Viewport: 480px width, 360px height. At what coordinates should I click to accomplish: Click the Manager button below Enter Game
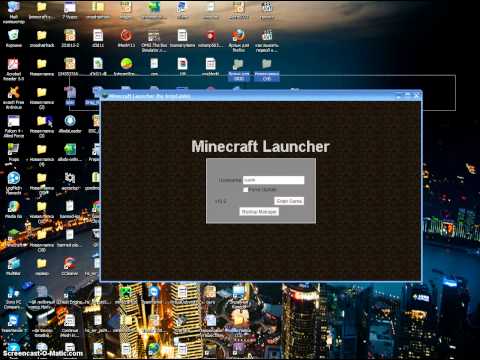coord(259,212)
